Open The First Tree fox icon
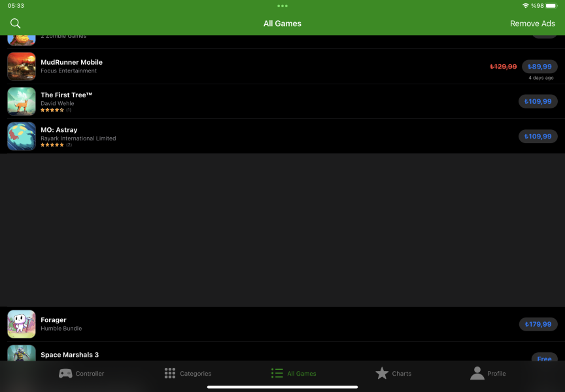This screenshot has width=565, height=392. 22,101
